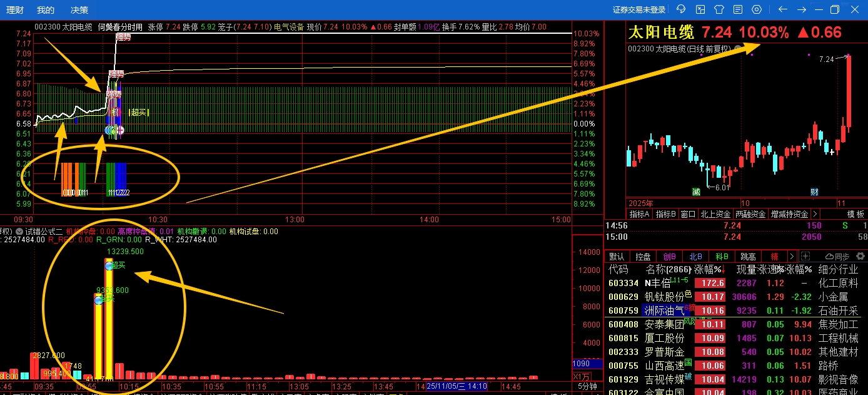868x395 pixels.
Task: Open the gear settings beside 同步
Action: coord(860,256)
